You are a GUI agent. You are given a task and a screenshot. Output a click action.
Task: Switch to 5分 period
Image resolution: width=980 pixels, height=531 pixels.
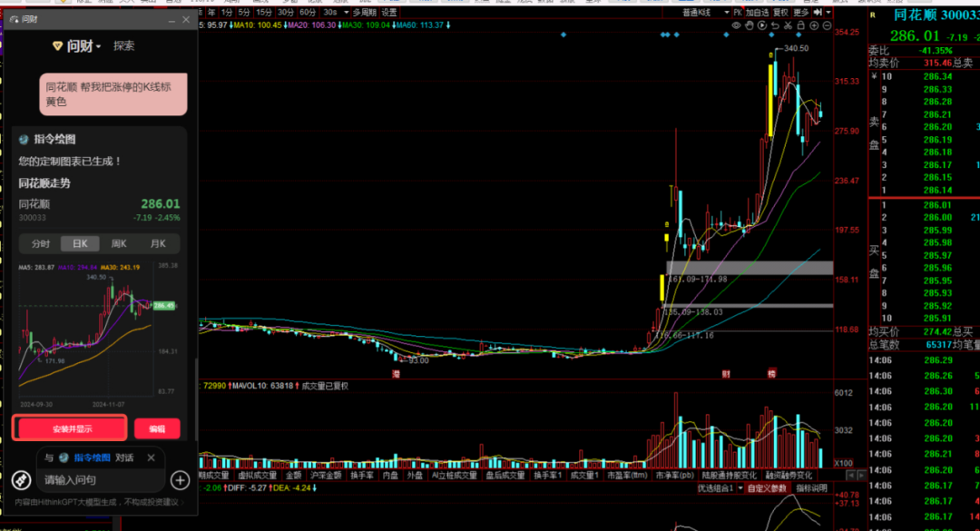(244, 13)
